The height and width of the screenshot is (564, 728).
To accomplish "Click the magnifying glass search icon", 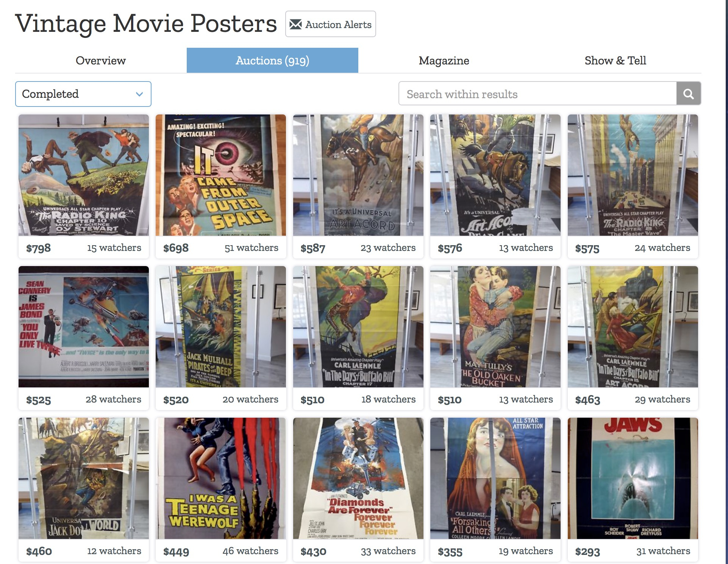I will click(x=688, y=94).
